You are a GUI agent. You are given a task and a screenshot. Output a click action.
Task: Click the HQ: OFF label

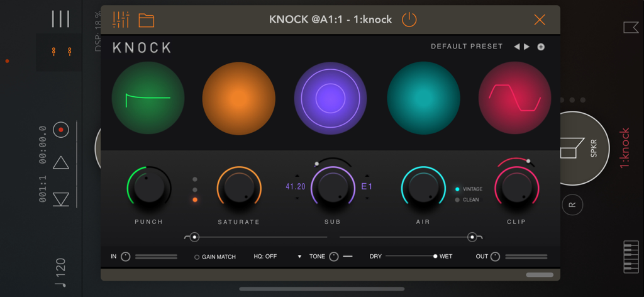click(x=265, y=256)
